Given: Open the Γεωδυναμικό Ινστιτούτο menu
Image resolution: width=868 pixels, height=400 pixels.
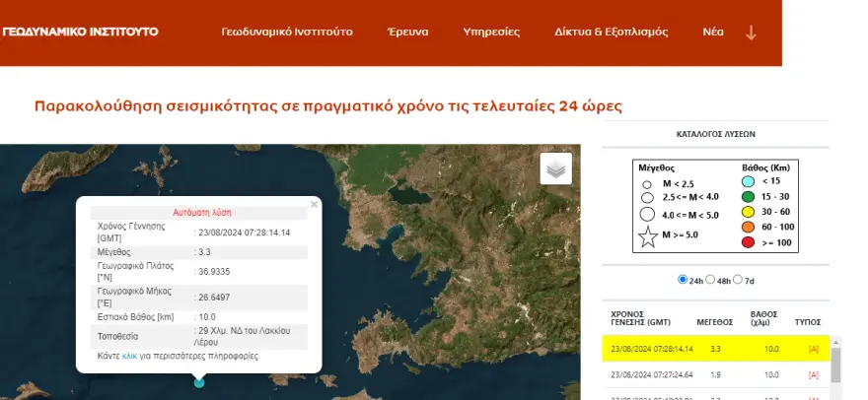Looking at the screenshot, I should 286,32.
